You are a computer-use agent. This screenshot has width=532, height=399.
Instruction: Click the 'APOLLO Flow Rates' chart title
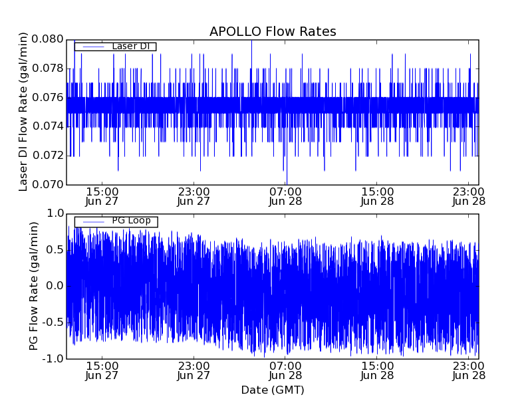[273, 31]
